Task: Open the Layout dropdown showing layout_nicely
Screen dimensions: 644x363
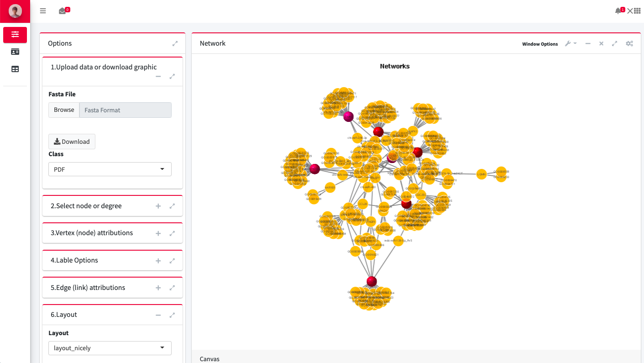Action: tap(110, 348)
